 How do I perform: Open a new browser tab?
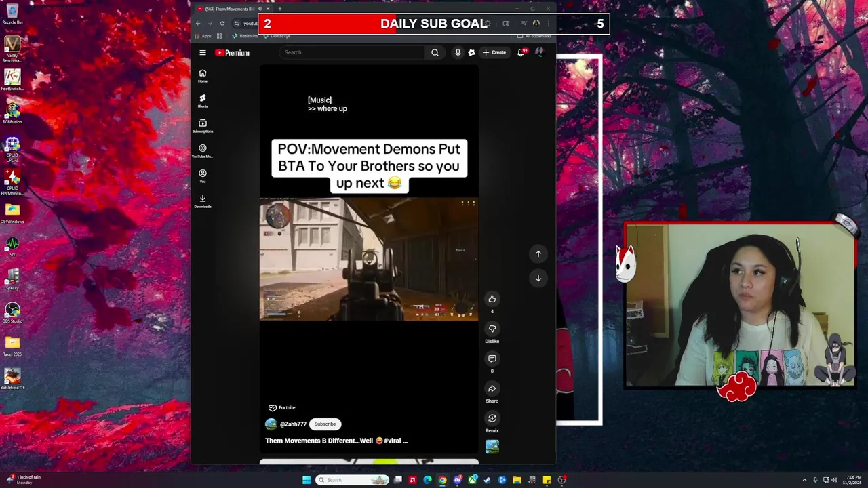pos(280,9)
